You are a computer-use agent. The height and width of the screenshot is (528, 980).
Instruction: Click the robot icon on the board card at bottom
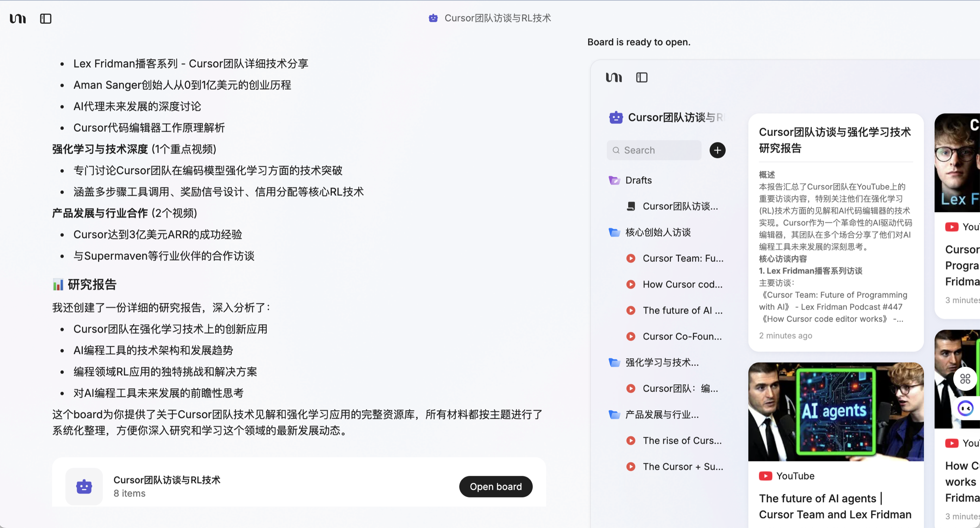tap(84, 486)
